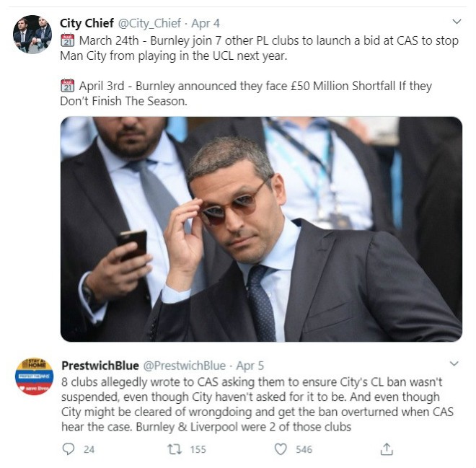Click the 155 retweet count
The width and height of the screenshot is (476, 468).
[197, 449]
